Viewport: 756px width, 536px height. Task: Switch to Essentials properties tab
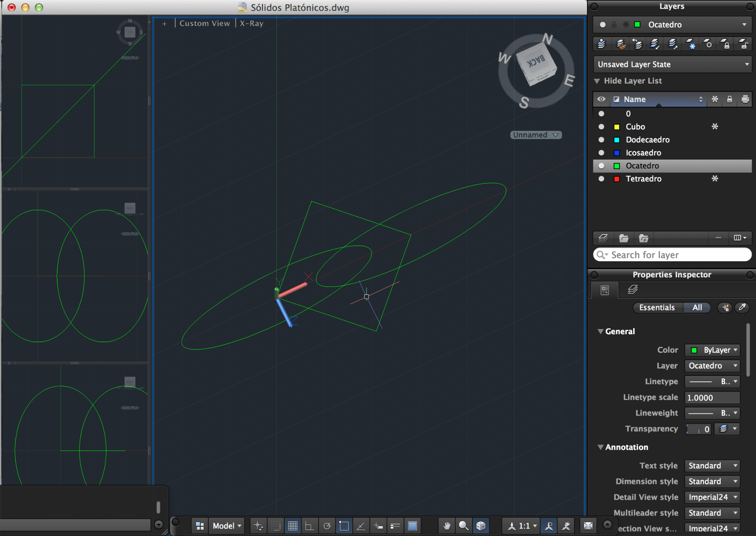click(657, 308)
